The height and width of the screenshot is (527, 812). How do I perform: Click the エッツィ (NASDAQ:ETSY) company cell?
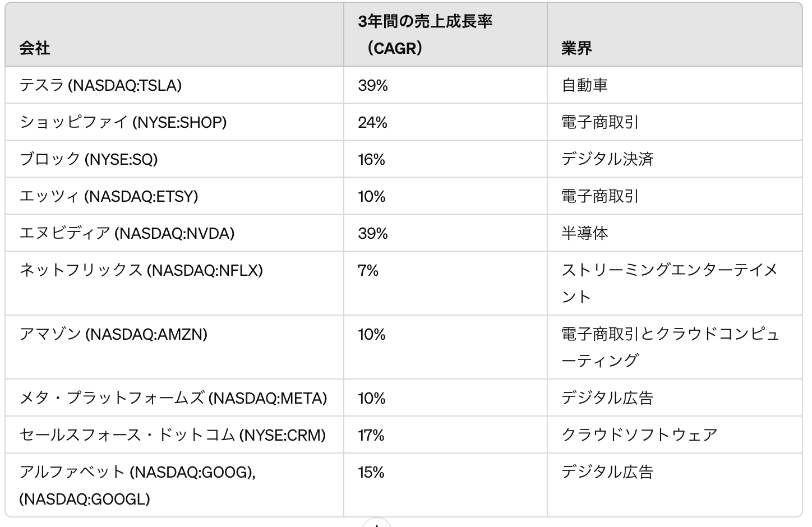[109, 196]
